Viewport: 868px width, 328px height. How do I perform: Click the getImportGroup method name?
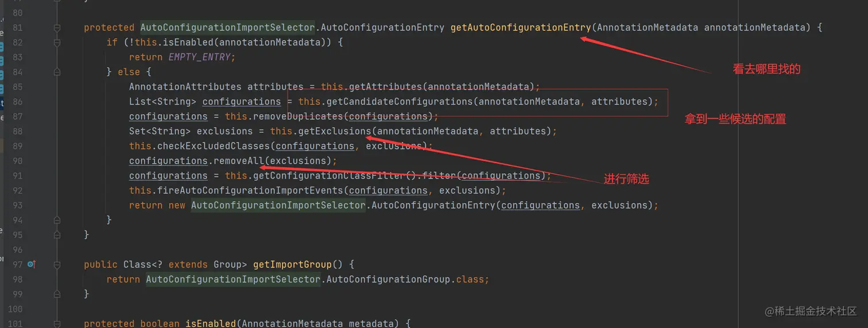pos(293,265)
